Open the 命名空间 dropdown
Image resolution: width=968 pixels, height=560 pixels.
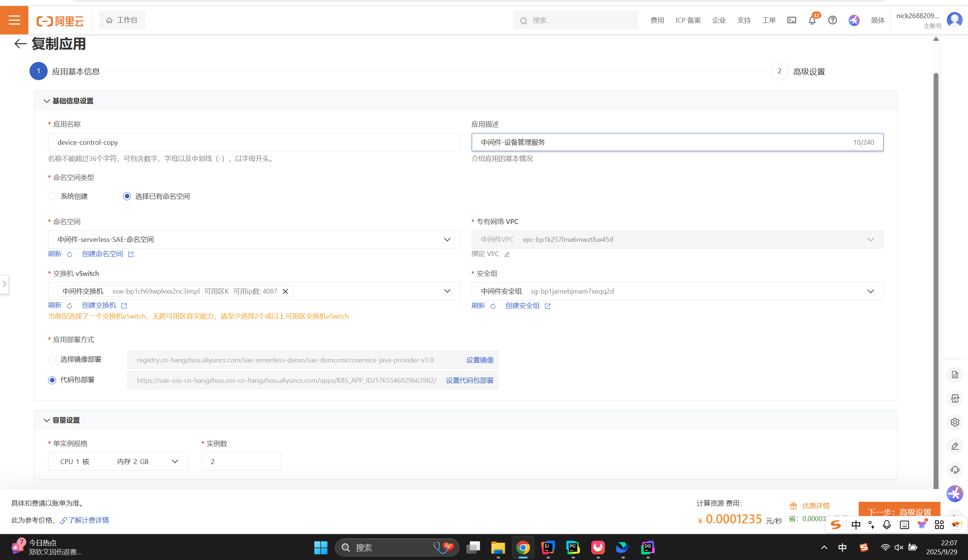[253, 240]
